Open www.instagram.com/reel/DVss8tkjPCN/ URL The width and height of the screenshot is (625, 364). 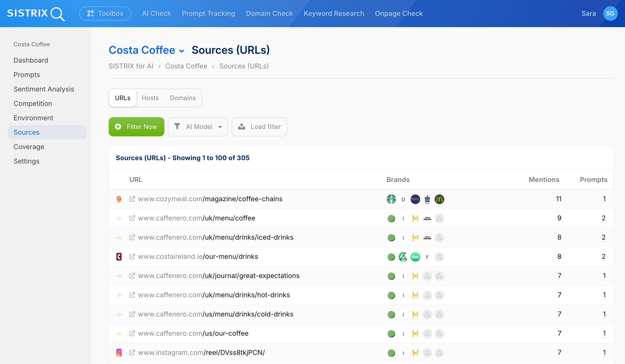(x=201, y=352)
